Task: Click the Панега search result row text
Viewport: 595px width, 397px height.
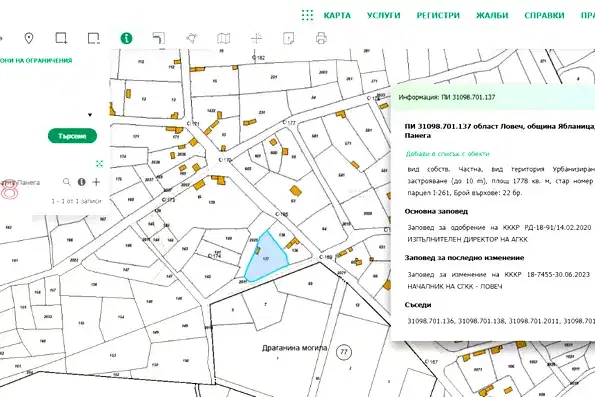Action: click(x=20, y=183)
